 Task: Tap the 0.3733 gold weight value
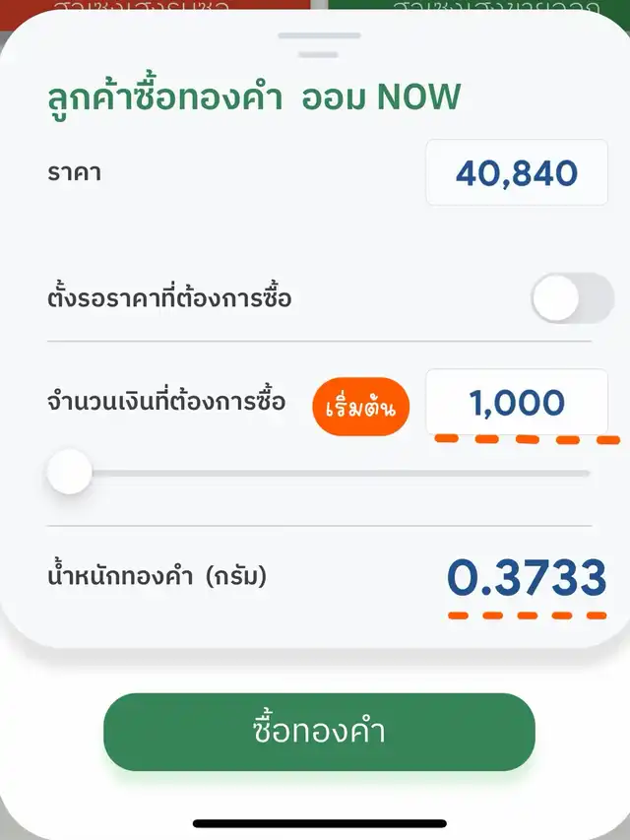pos(527,579)
